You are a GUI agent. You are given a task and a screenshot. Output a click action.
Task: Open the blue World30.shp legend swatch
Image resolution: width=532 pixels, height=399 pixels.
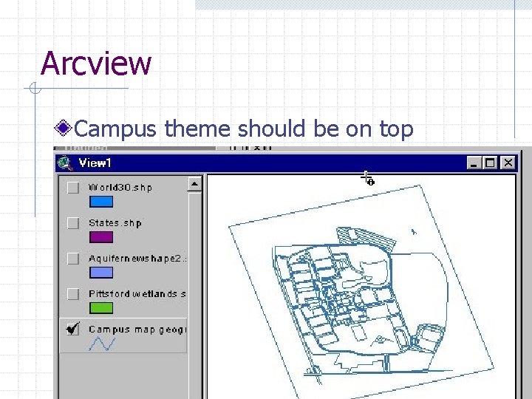point(101,202)
